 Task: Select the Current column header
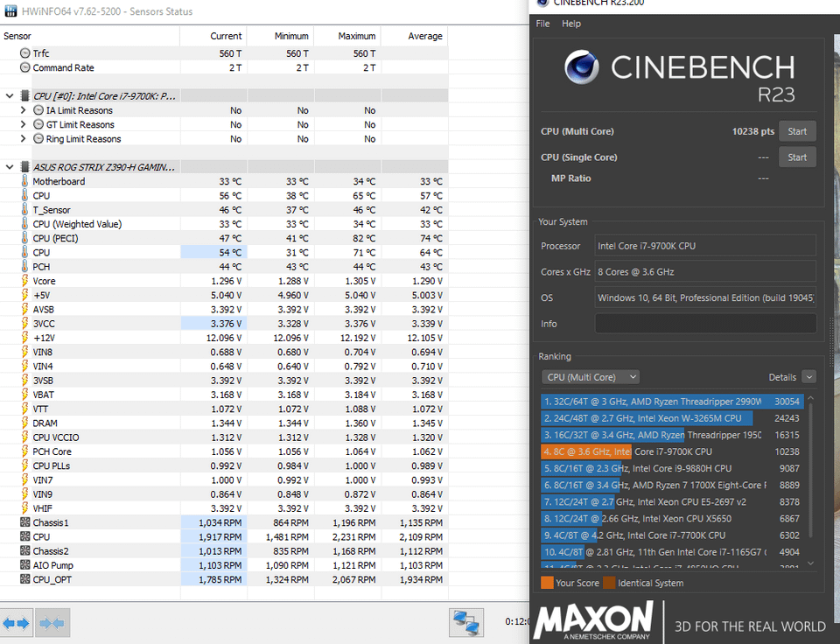[x=213, y=36]
